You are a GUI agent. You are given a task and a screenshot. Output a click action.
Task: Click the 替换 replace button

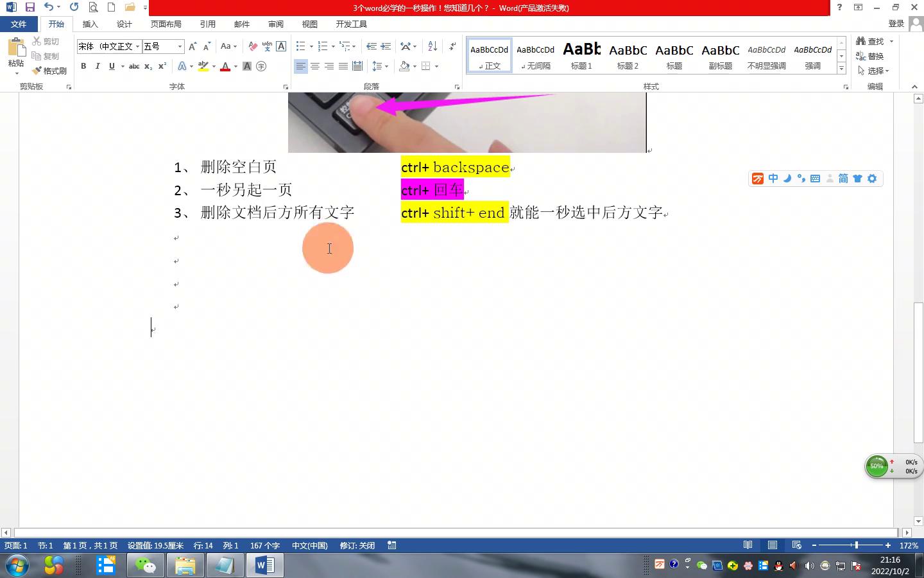pyautogui.click(x=870, y=56)
